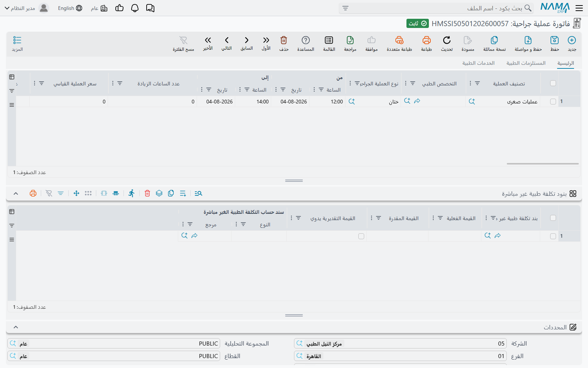Collapse the indirect medical cost items section
The width and height of the screenshot is (588, 368).
pyautogui.click(x=16, y=193)
